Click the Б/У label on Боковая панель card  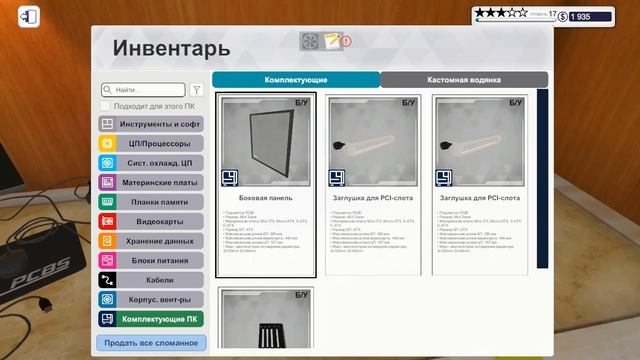301,103
